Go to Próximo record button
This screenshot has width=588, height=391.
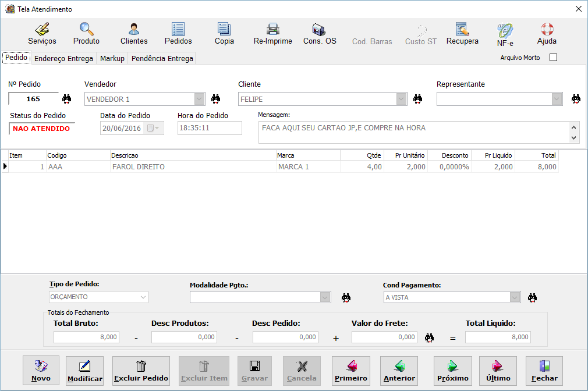[x=452, y=371]
